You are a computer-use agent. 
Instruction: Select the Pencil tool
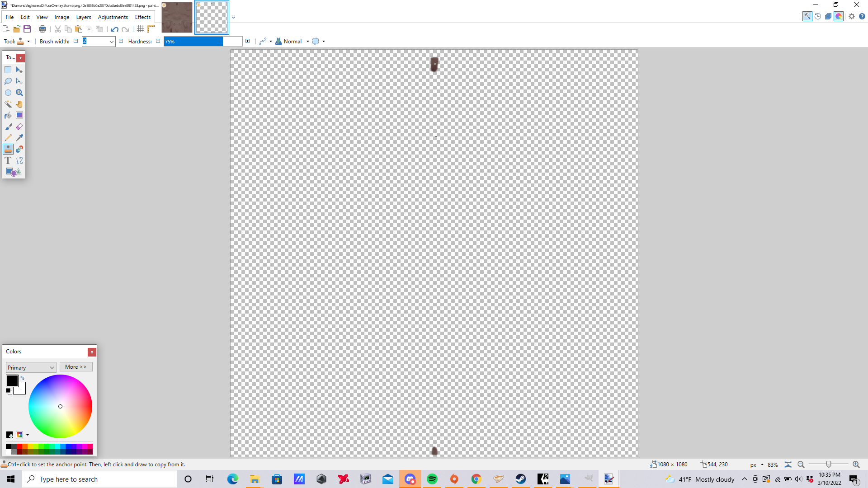tap(8, 138)
